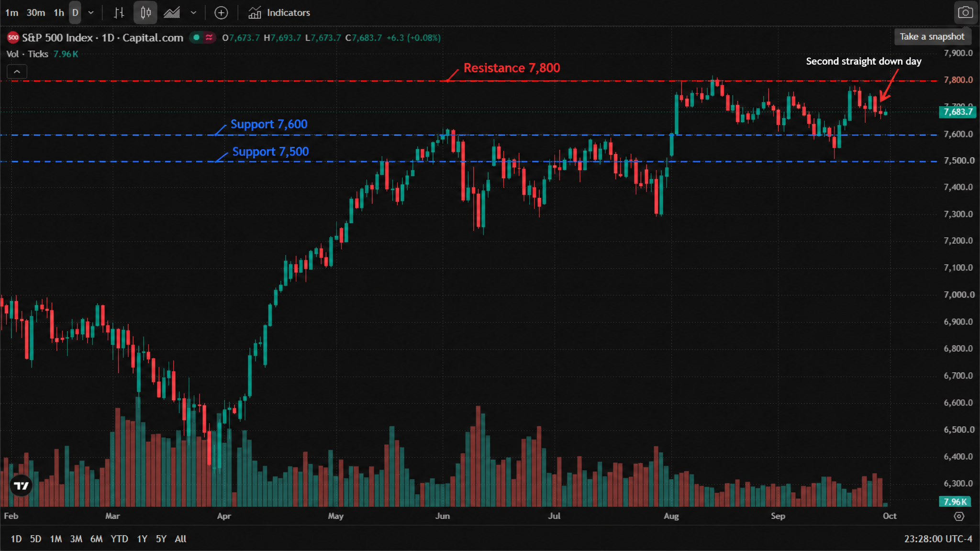Select the Support 7,600 label
The width and height of the screenshot is (980, 551).
coord(269,124)
